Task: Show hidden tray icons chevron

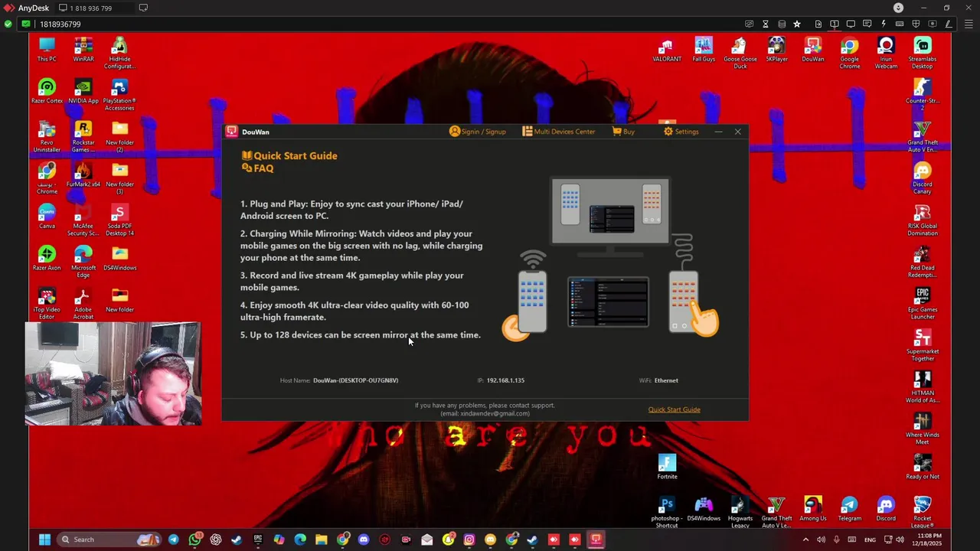Action: pos(805,540)
